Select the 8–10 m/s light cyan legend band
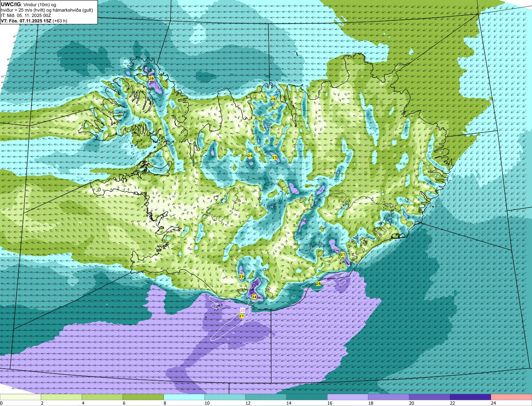This screenshot has width=532, height=406. point(184,397)
